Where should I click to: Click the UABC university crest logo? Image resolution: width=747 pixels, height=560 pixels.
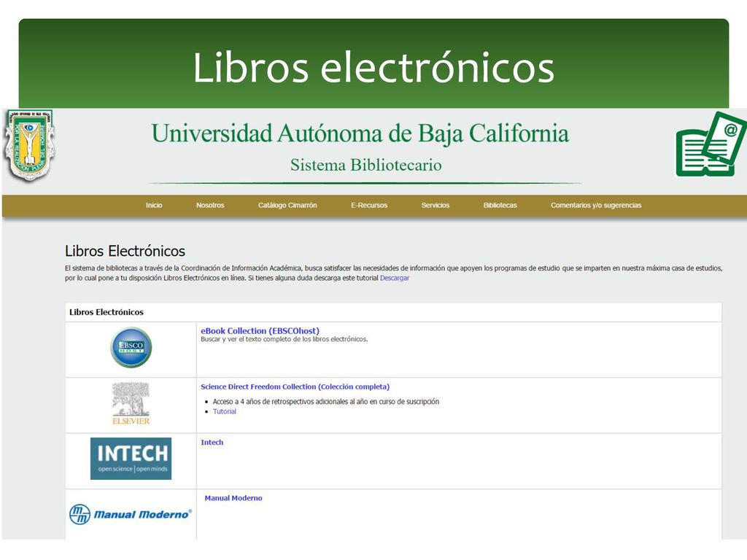point(29,145)
